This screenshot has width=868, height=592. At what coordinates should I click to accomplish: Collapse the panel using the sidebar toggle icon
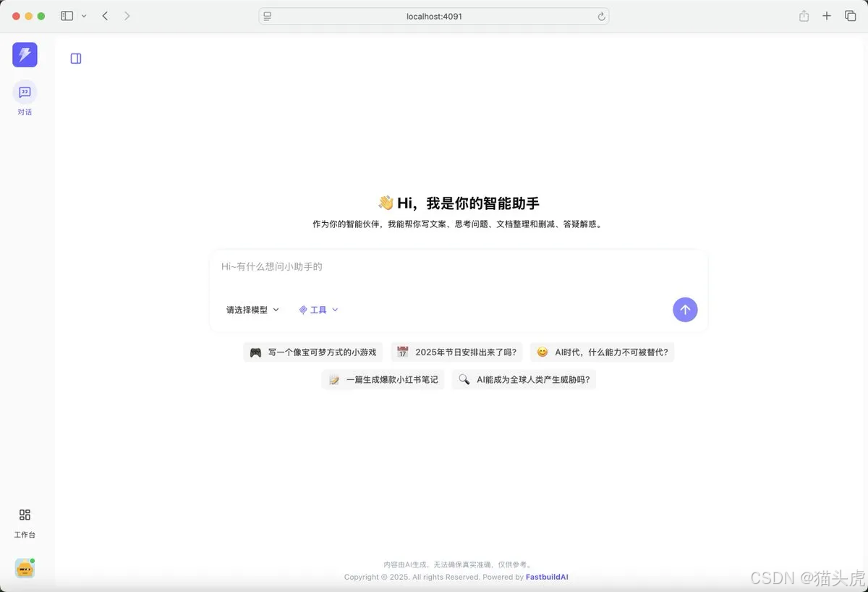click(76, 58)
